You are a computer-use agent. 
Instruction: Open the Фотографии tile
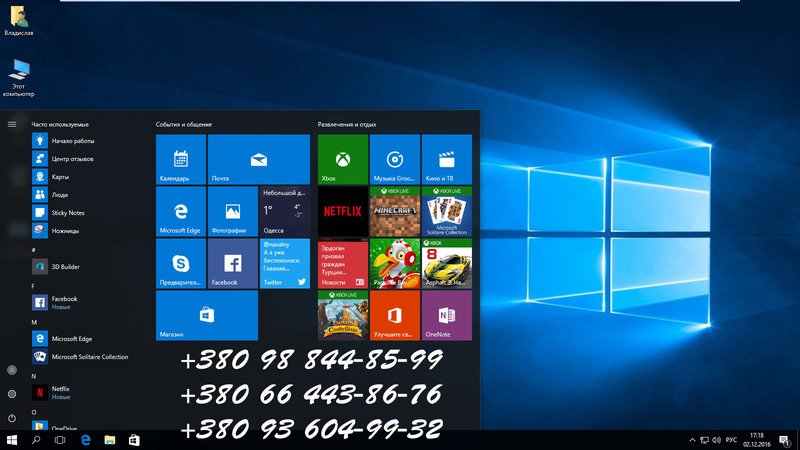pyautogui.click(x=233, y=211)
